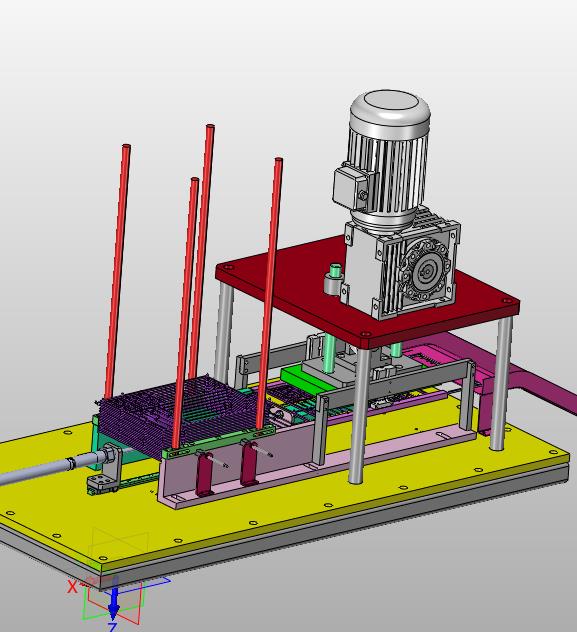Select the rightmost red vertical rod
This screenshot has height=632, width=577.
[x=269, y=294]
